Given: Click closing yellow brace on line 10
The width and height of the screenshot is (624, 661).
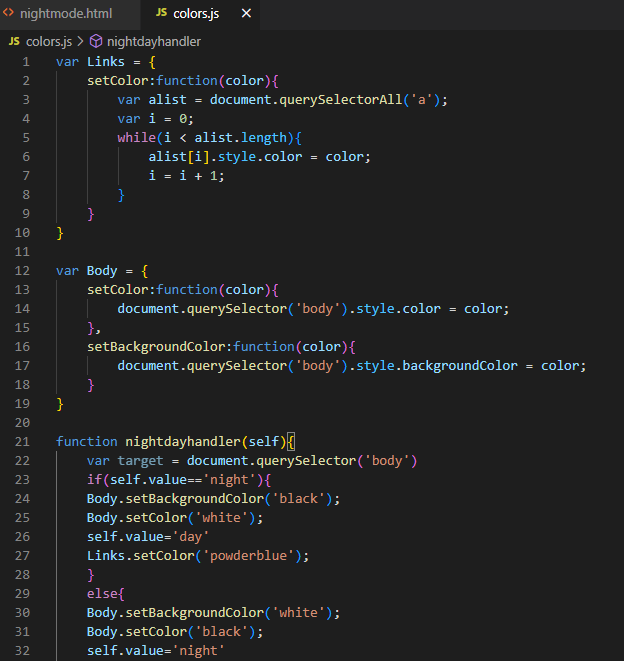Looking at the screenshot, I should pos(60,233).
